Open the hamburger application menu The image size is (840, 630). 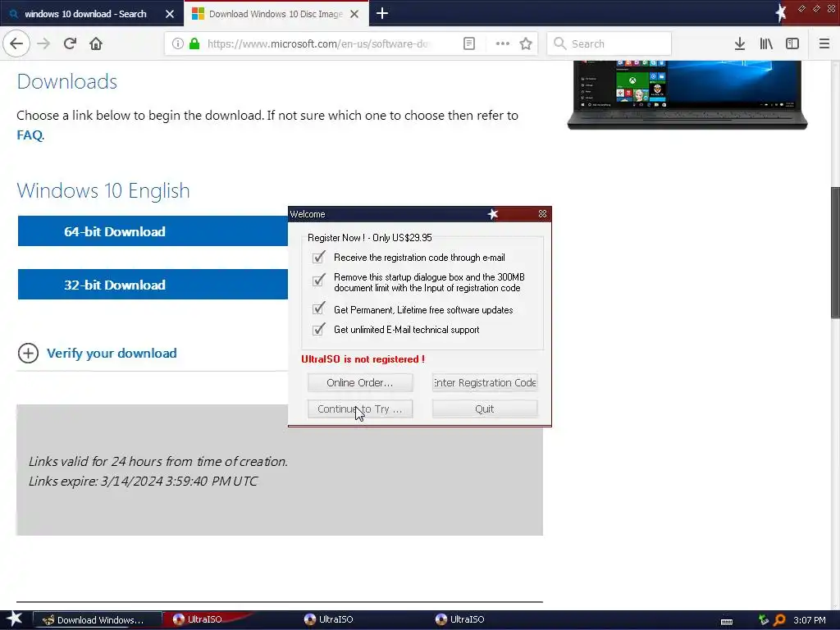(x=824, y=43)
